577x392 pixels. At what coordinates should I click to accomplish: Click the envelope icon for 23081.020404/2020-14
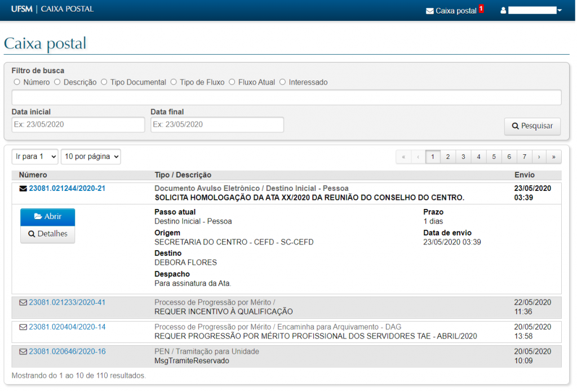[23, 327]
